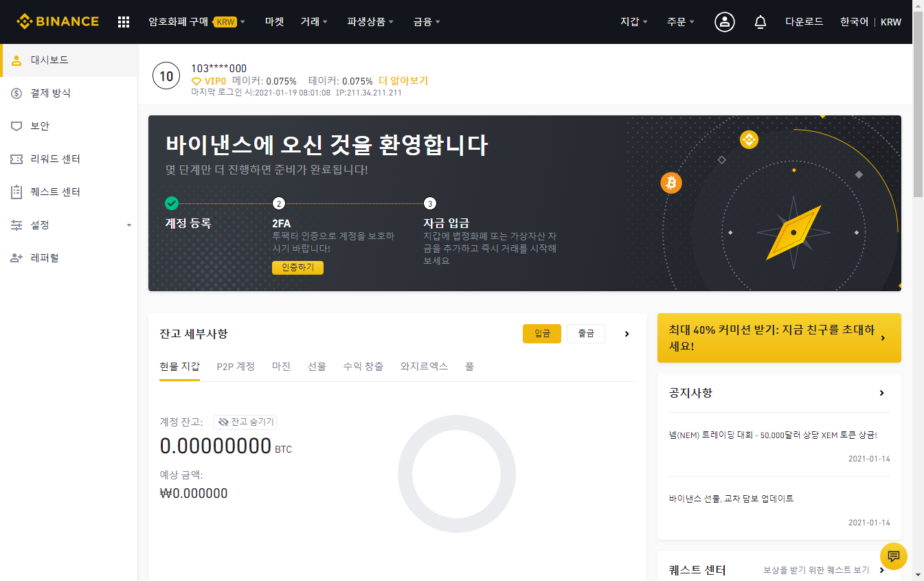Click the KRW badge beside 암호화폐 구매
924x581 pixels.
225,22
